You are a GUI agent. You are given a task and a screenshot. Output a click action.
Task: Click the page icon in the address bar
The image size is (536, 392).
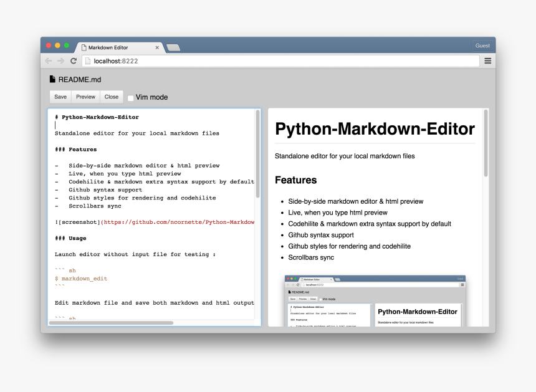(88, 61)
